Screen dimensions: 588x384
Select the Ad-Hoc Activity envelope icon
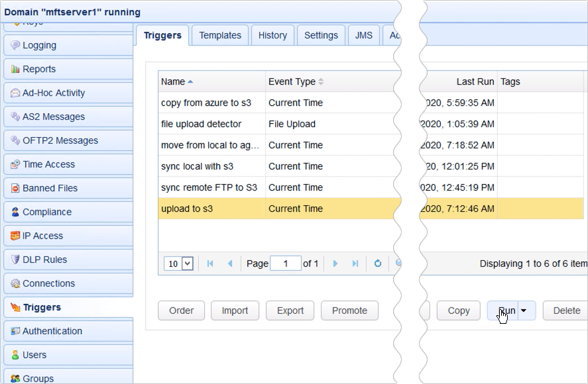(x=15, y=93)
